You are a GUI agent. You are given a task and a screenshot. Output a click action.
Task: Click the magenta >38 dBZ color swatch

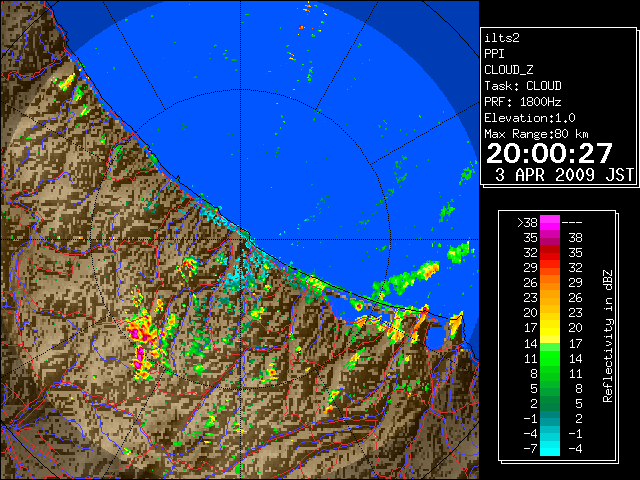pos(550,222)
